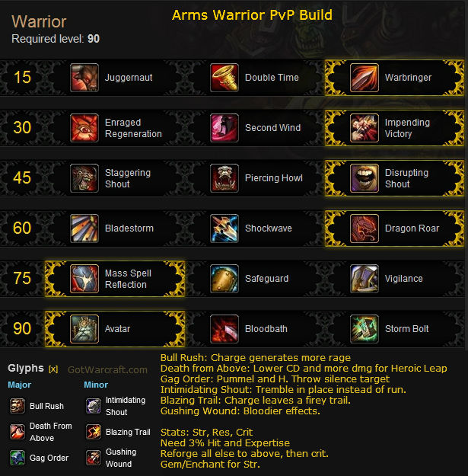Select the Storm Bolt hammer icon
The height and width of the screenshot is (476, 468).
pos(365,329)
